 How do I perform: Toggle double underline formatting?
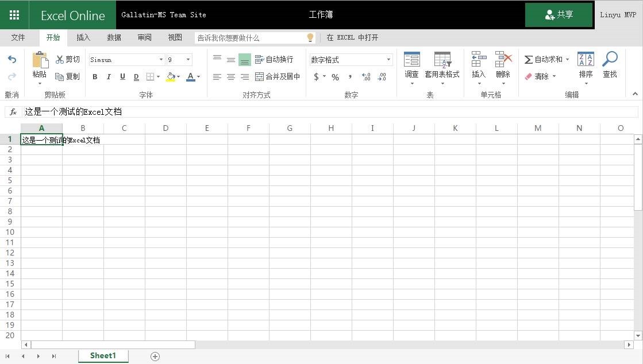tap(136, 77)
